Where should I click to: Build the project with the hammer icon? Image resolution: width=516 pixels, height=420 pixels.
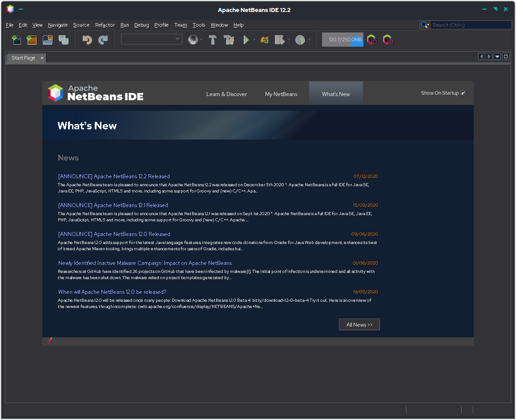point(213,40)
